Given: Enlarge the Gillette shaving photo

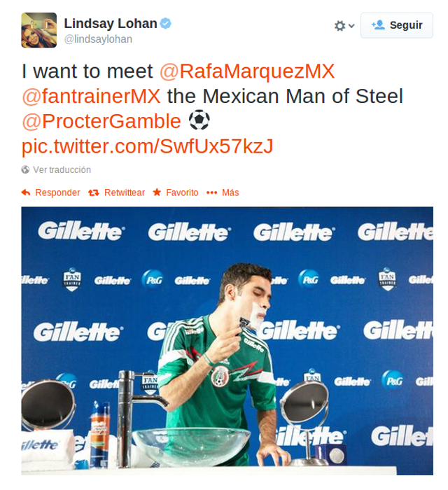Looking at the screenshot, I should point(227,340).
